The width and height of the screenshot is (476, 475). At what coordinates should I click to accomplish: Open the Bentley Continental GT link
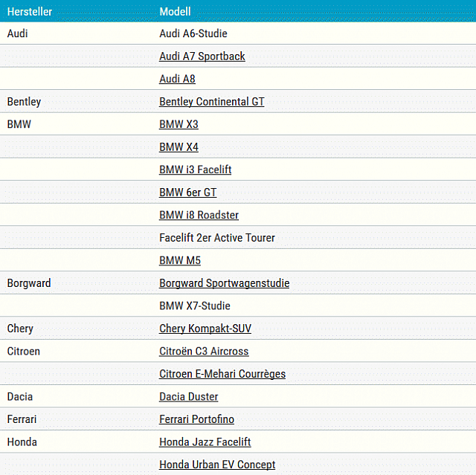211,102
